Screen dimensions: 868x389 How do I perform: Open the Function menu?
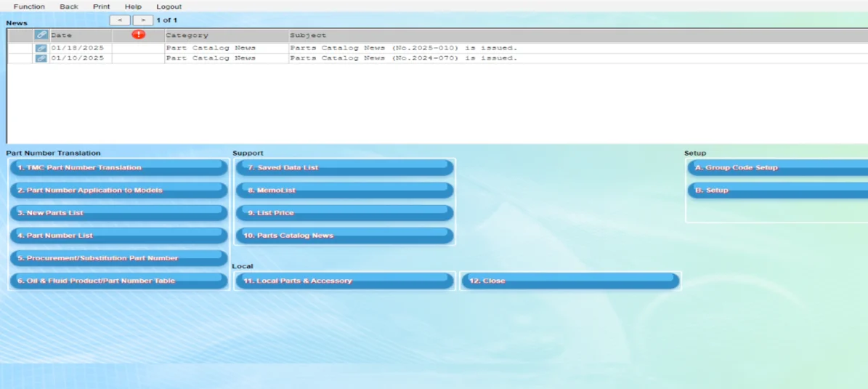29,7
